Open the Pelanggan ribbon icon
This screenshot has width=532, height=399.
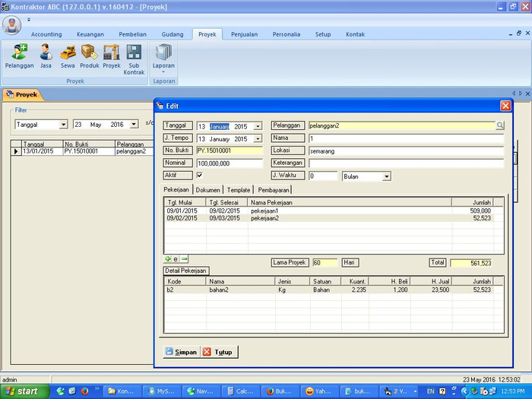click(19, 56)
